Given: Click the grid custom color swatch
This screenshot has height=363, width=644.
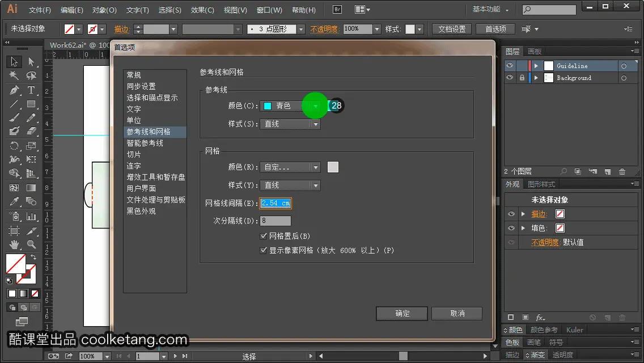Looking at the screenshot, I should tap(333, 167).
